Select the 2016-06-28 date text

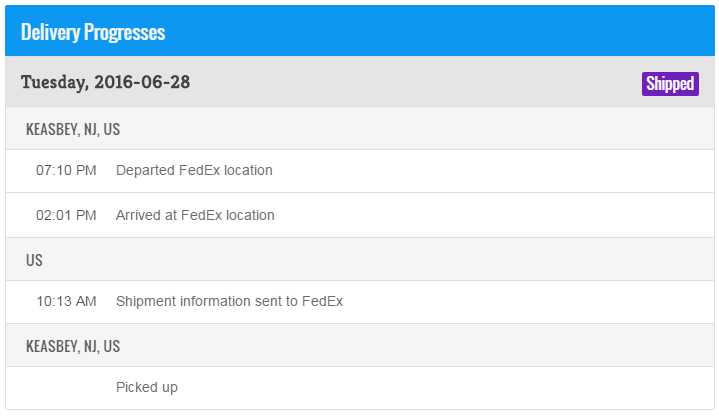tap(142, 82)
